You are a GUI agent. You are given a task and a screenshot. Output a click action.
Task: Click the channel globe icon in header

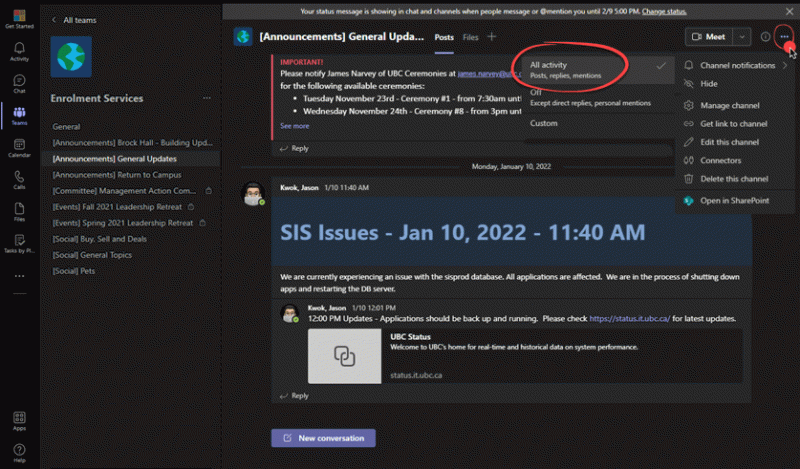(x=243, y=37)
